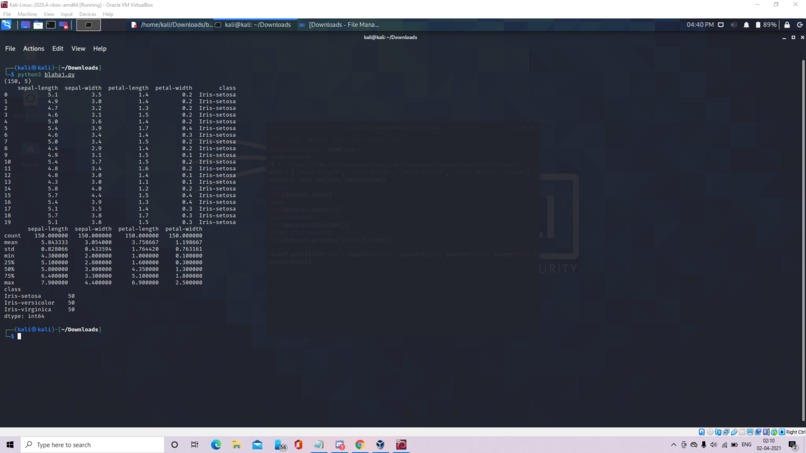The image size is (806, 453).
Task: Click the volume speaker icon in Kali panel
Action: tap(734, 25)
